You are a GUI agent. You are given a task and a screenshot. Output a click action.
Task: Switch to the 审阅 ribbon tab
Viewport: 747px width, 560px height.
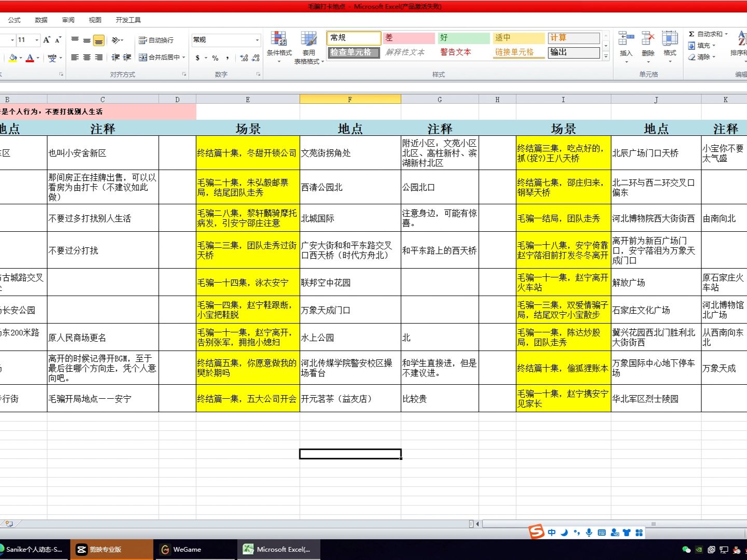coord(68,20)
